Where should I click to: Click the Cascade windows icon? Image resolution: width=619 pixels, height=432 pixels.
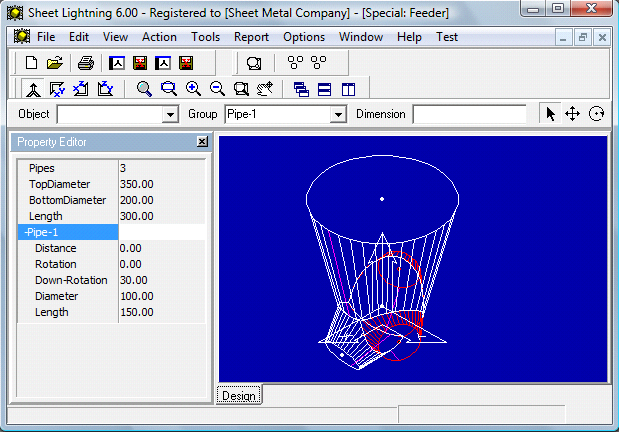coord(301,89)
